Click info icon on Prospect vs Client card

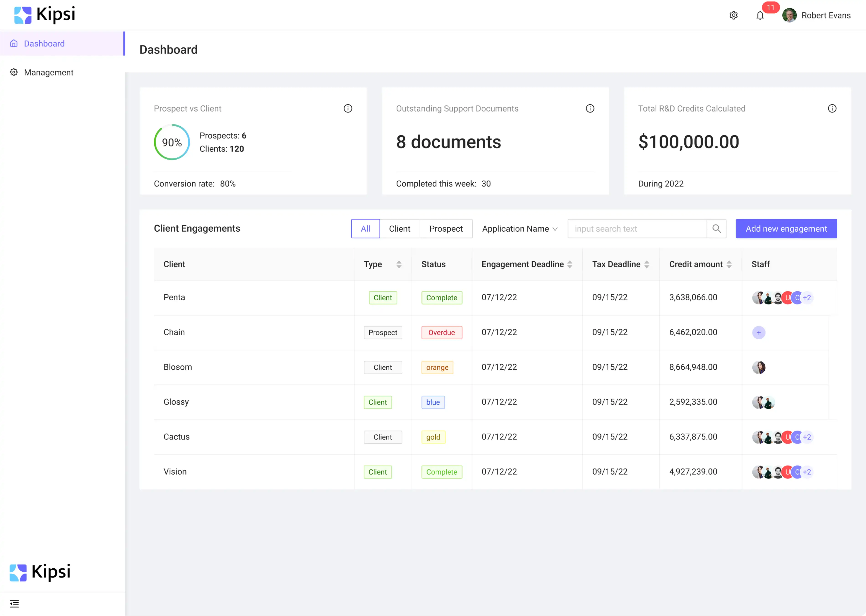(348, 108)
